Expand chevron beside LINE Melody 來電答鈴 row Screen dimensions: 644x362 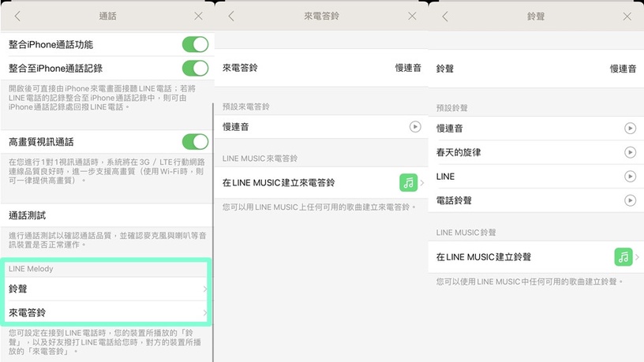tap(205, 313)
